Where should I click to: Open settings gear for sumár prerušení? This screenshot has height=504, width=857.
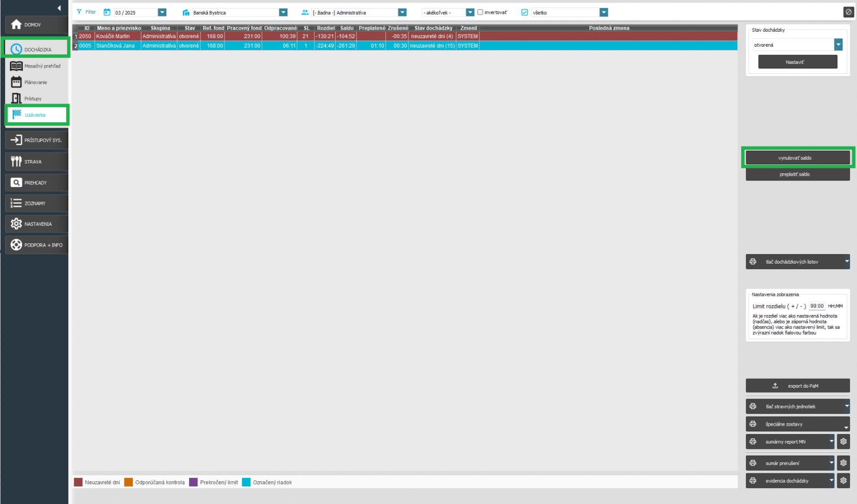click(x=843, y=463)
